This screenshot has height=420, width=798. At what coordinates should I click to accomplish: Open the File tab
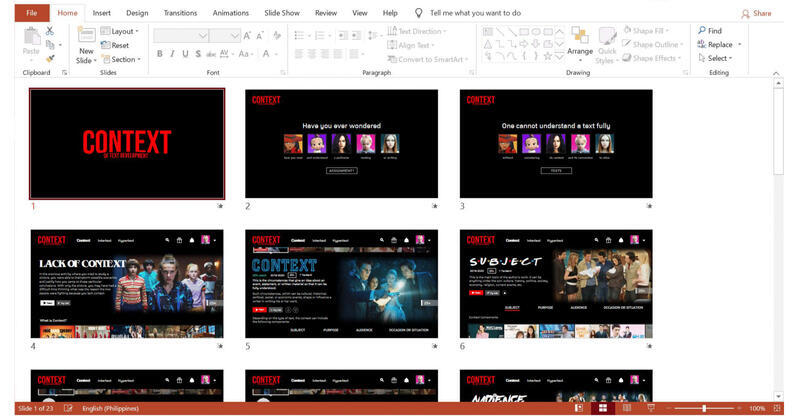point(32,13)
